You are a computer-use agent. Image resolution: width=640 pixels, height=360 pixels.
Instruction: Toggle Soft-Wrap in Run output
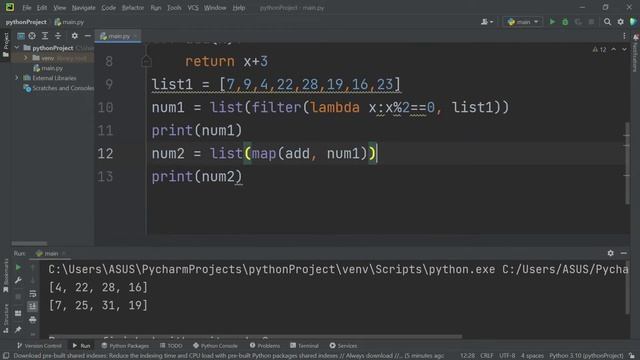[x=33, y=293]
